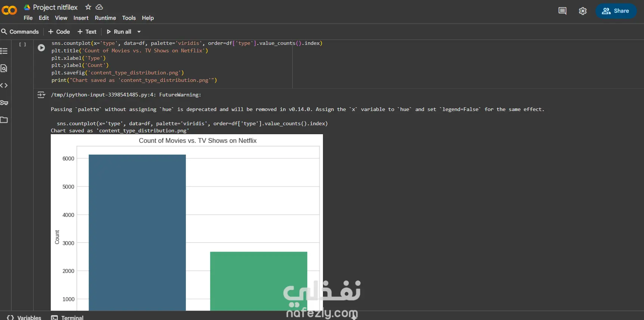
Task: Open the Files folder sidebar
Action: click(4, 120)
